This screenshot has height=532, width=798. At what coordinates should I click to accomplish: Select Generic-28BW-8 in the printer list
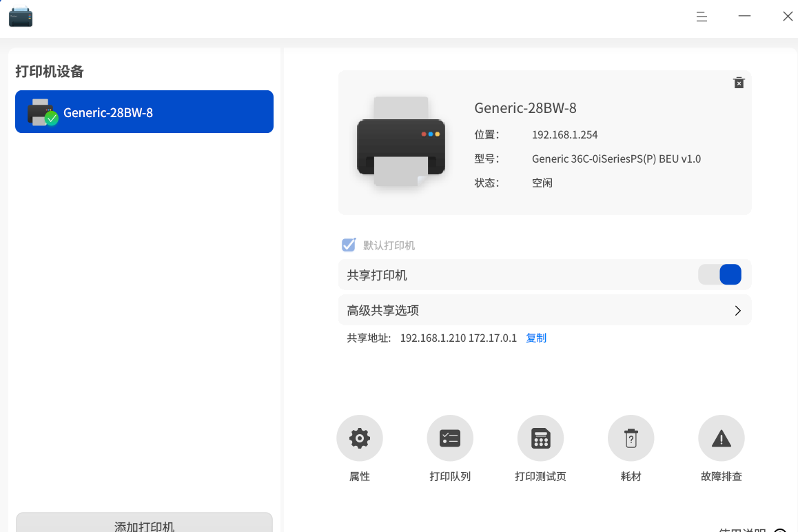[x=144, y=112]
